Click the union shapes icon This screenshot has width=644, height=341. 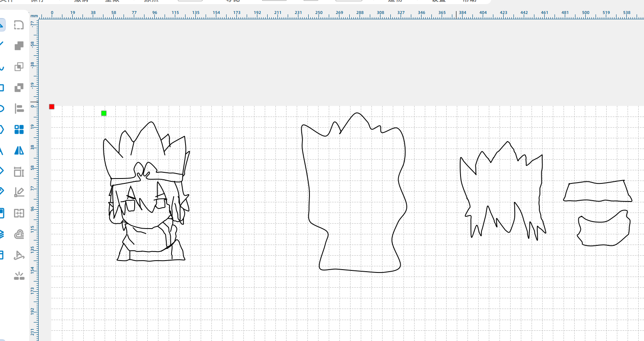[19, 46]
